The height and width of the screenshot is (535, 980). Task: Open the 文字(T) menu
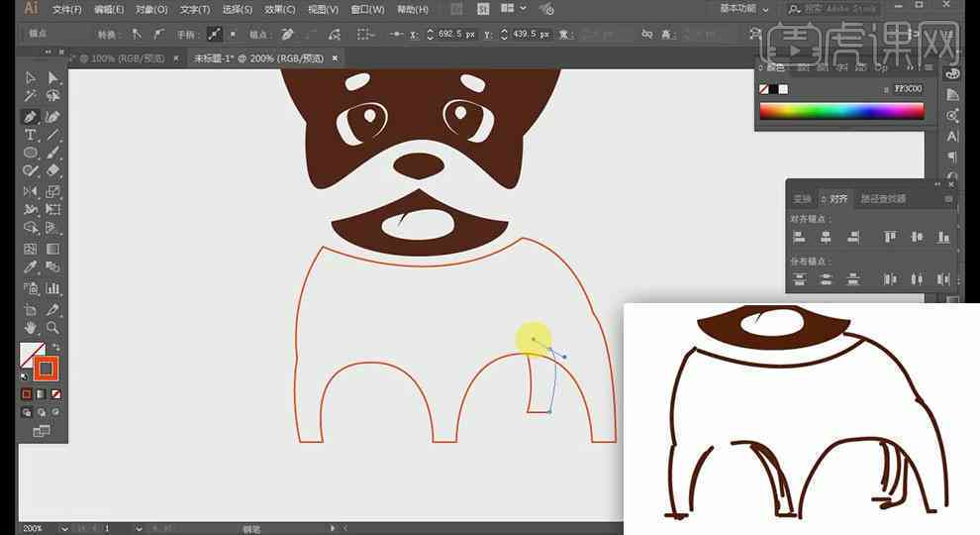(x=194, y=9)
